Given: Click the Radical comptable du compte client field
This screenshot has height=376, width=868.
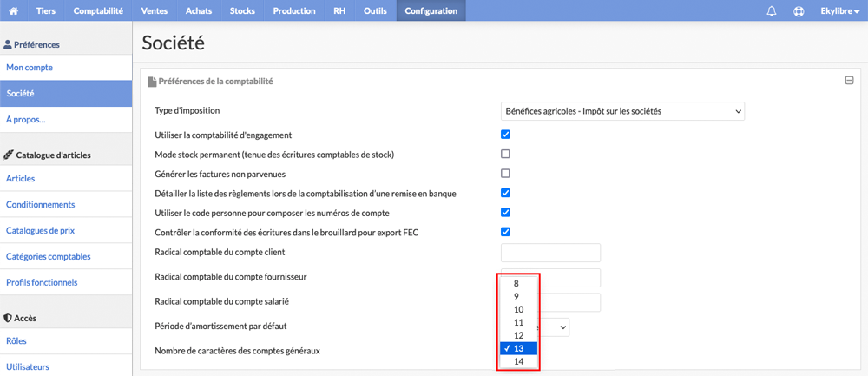Looking at the screenshot, I should tap(550, 253).
